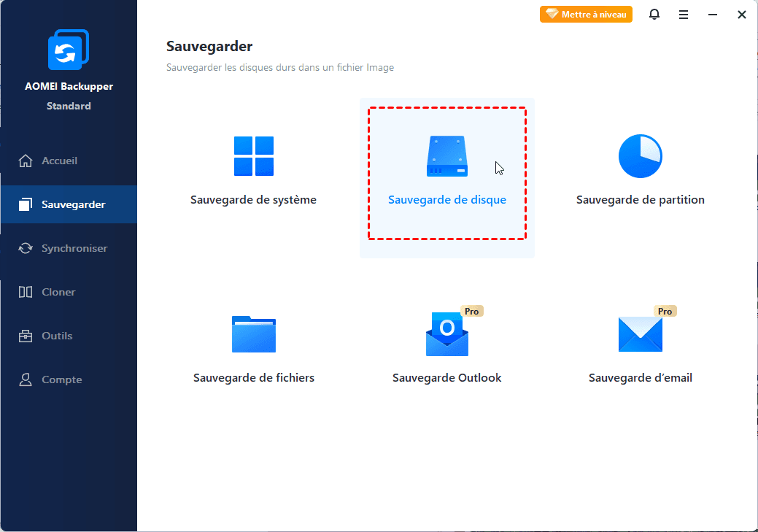Click the Mettre à niveau upgrade button
758x532 pixels.
click(586, 15)
